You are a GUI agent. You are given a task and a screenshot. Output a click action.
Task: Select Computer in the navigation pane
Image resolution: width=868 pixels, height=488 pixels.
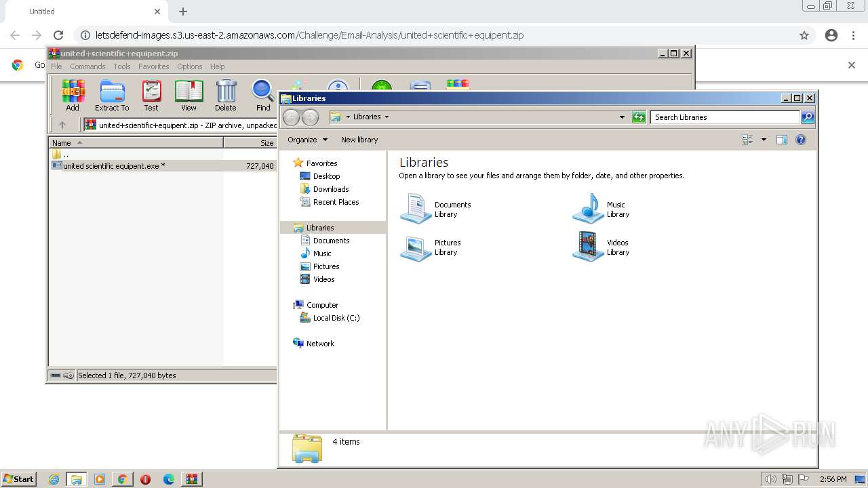coord(322,305)
